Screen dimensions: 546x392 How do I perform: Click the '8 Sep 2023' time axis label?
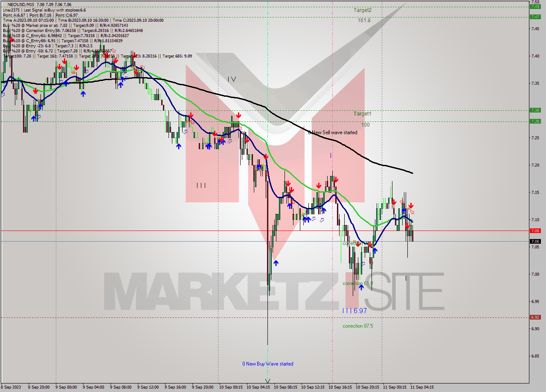pos(10,387)
